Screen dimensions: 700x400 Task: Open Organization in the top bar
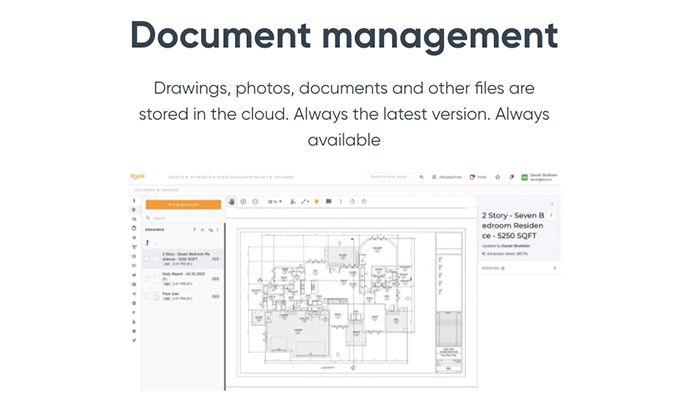[446, 177]
